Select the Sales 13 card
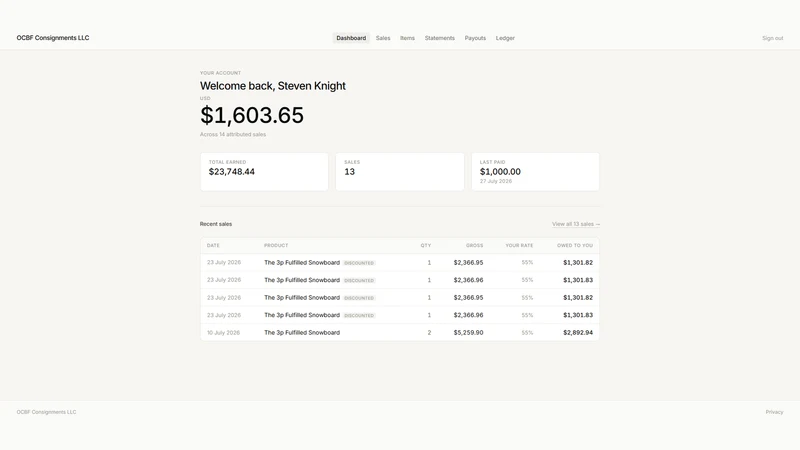Image resolution: width=800 pixels, height=450 pixels. point(400,172)
